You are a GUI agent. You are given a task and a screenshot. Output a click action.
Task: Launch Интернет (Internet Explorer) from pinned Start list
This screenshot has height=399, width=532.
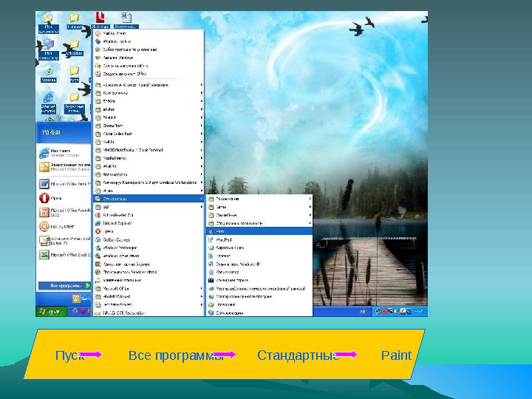click(x=64, y=153)
